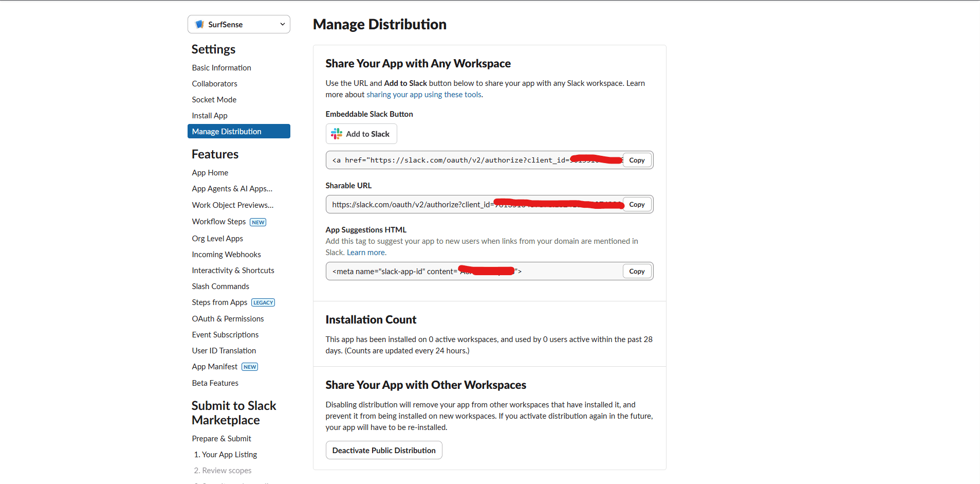
Task: Open OAuth & Permissions page
Action: click(228, 318)
